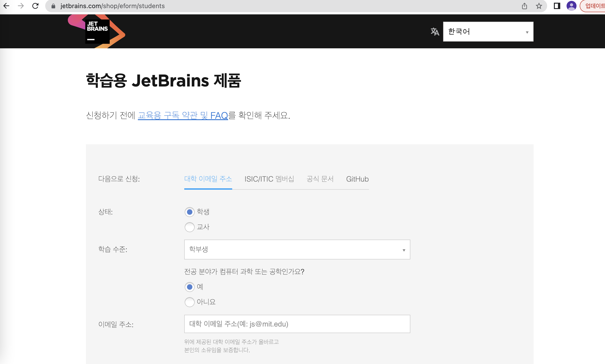Bookmark page with the star icon
605x364 pixels.
pyautogui.click(x=539, y=6)
